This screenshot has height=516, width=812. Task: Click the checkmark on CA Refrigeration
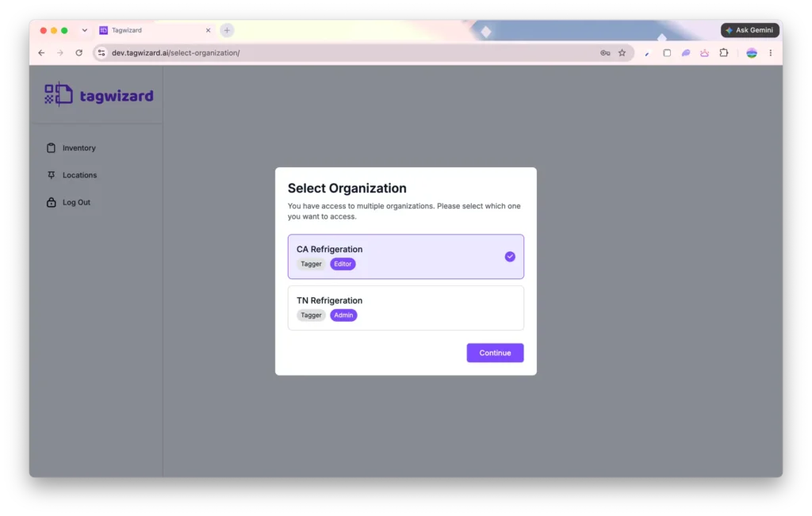tap(510, 256)
